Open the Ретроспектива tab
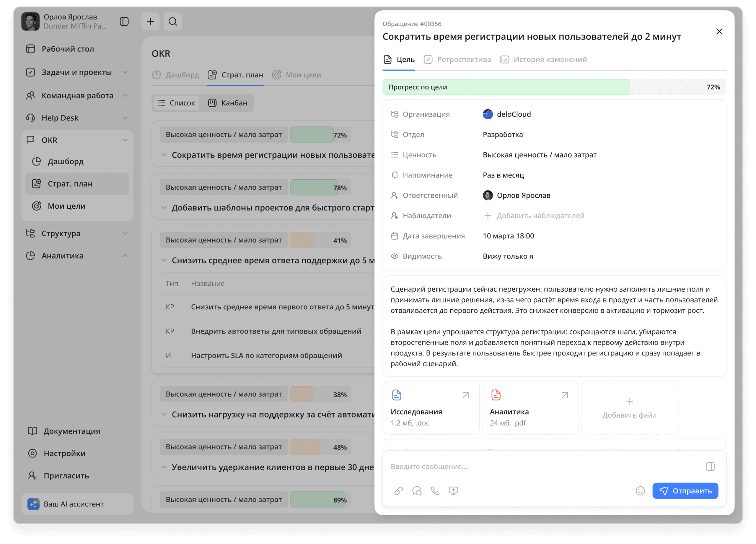 457,60
